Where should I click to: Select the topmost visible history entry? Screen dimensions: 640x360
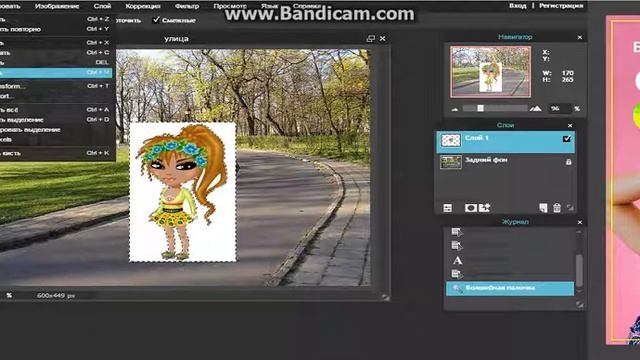pyautogui.click(x=510, y=232)
